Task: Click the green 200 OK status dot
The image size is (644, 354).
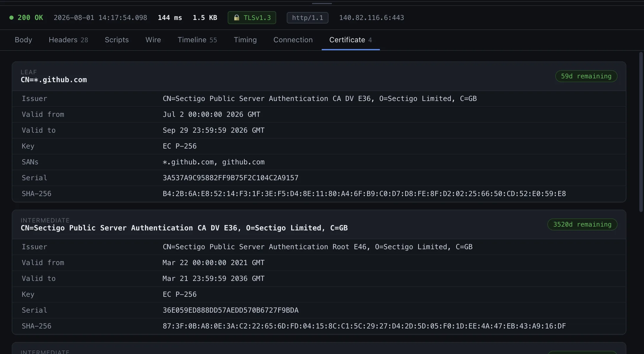Action: click(x=11, y=18)
